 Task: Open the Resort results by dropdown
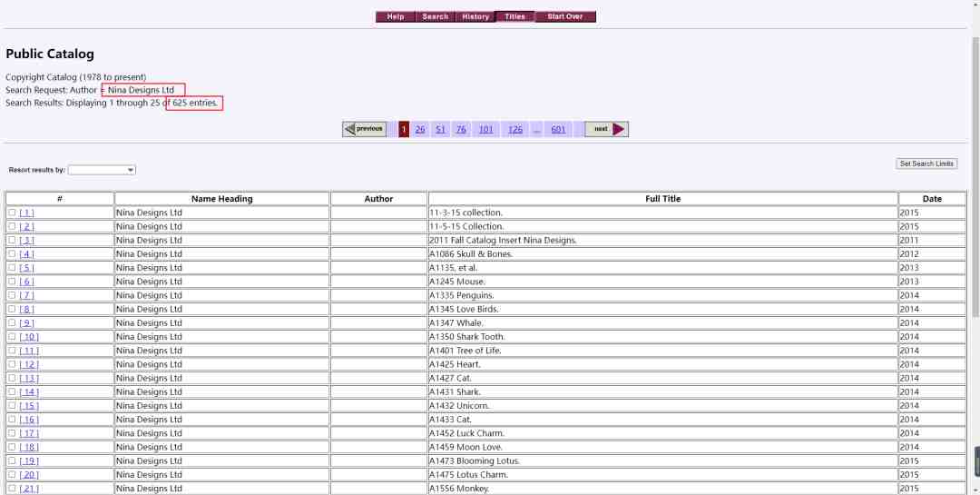tap(102, 170)
